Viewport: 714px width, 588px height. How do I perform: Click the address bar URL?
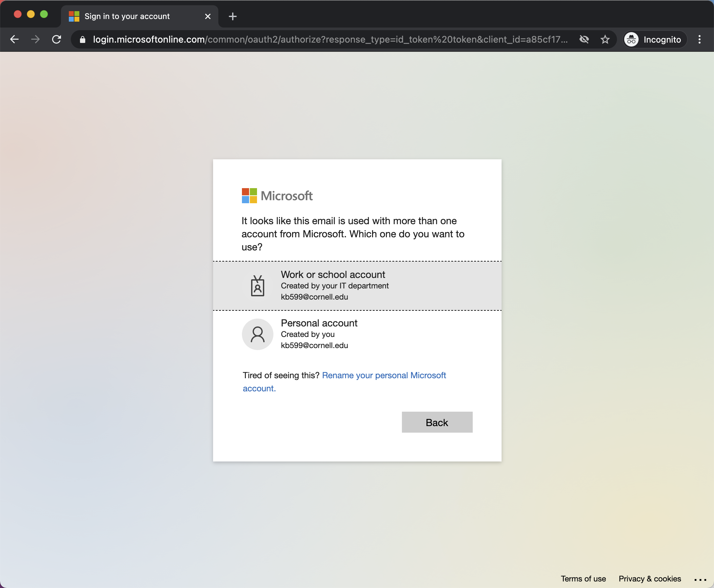[x=330, y=40]
